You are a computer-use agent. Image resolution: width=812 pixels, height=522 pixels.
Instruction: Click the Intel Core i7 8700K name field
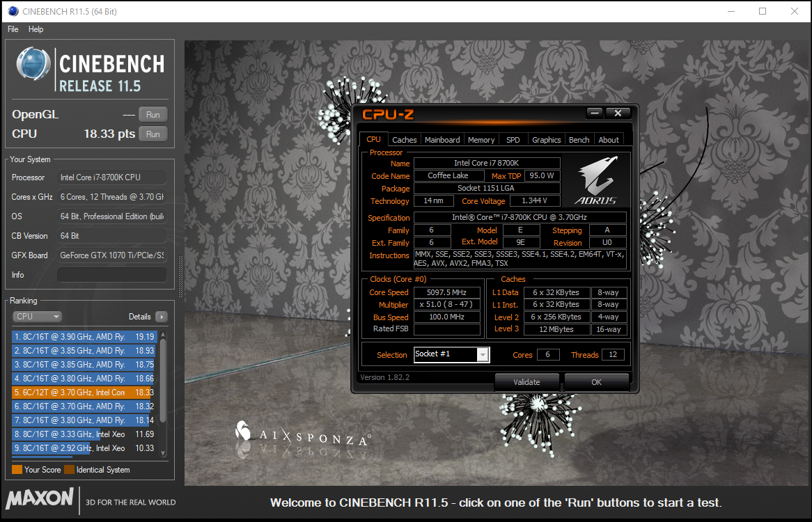tap(487, 163)
